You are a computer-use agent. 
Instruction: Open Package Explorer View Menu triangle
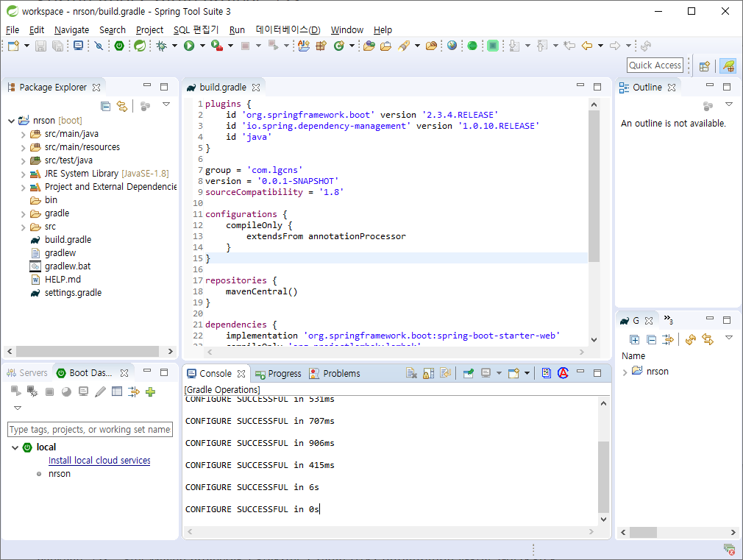[x=166, y=104]
